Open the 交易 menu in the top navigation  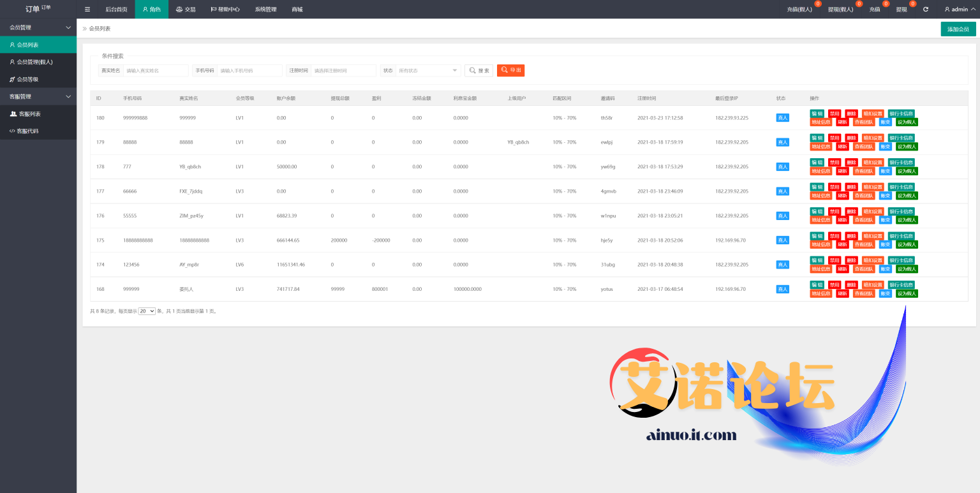(x=186, y=10)
